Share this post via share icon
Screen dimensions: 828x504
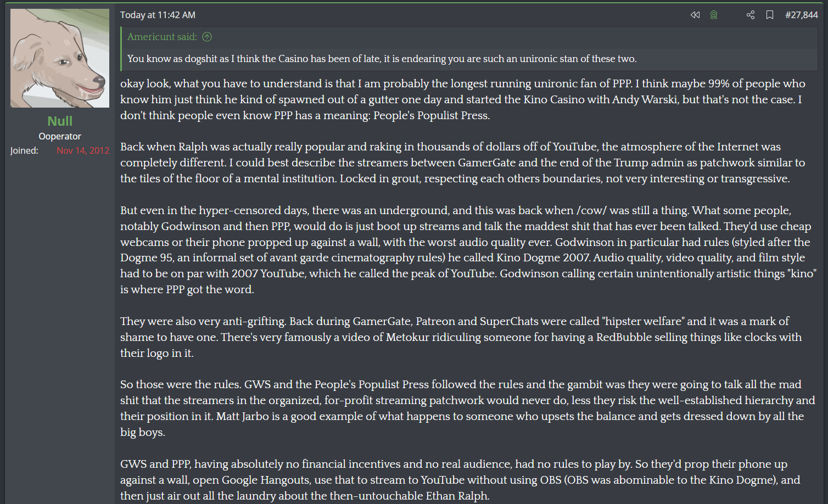[x=751, y=15]
